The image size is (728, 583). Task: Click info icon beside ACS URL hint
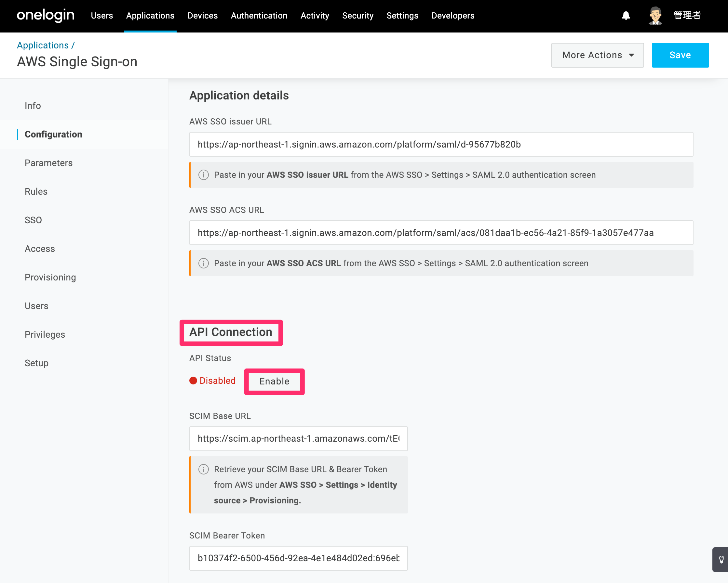[x=203, y=263]
